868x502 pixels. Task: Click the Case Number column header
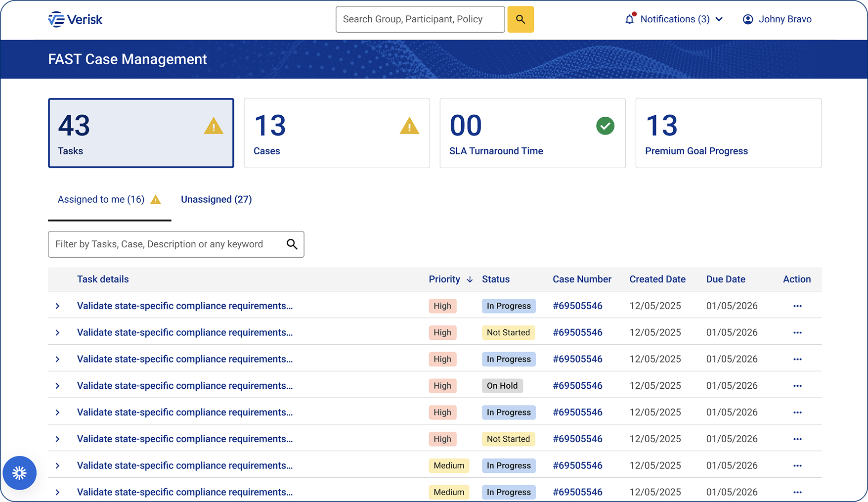pyautogui.click(x=582, y=279)
